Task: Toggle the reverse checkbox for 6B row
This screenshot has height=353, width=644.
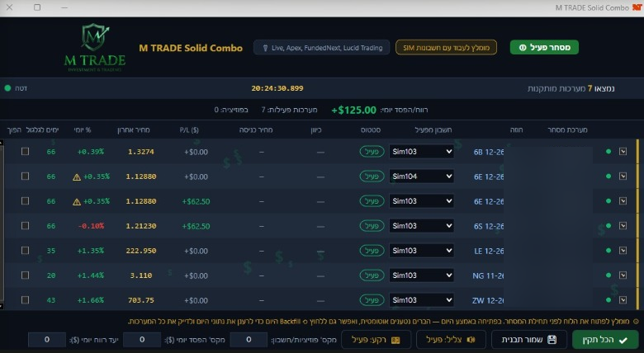Action: click(25, 152)
